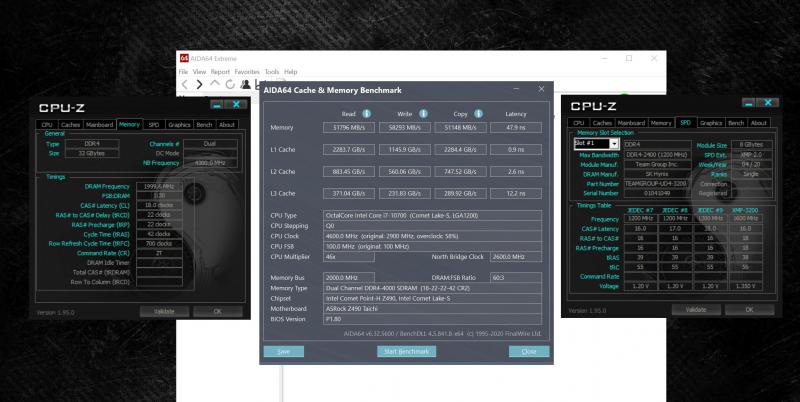Image resolution: width=800 pixels, height=402 pixels.
Task: Select Mainboard tab in left CPU-Z window
Action: pos(99,125)
